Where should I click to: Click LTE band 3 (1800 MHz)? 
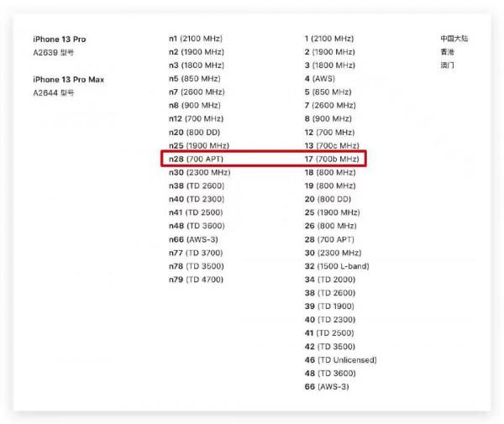coord(330,65)
